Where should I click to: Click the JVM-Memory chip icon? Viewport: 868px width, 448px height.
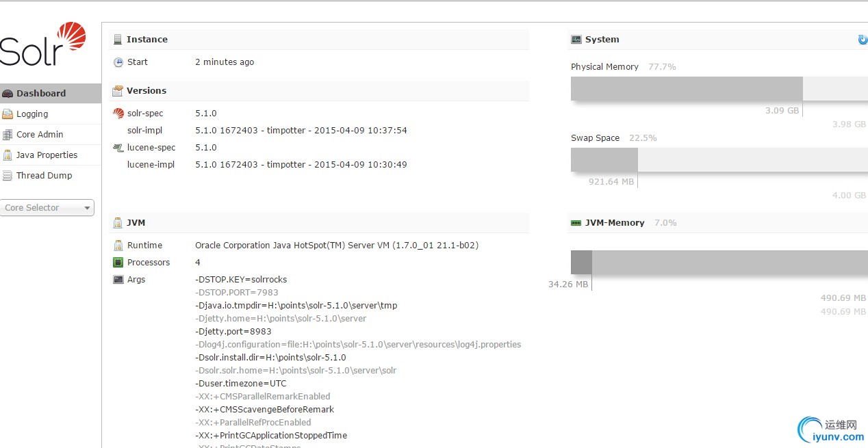pos(576,223)
